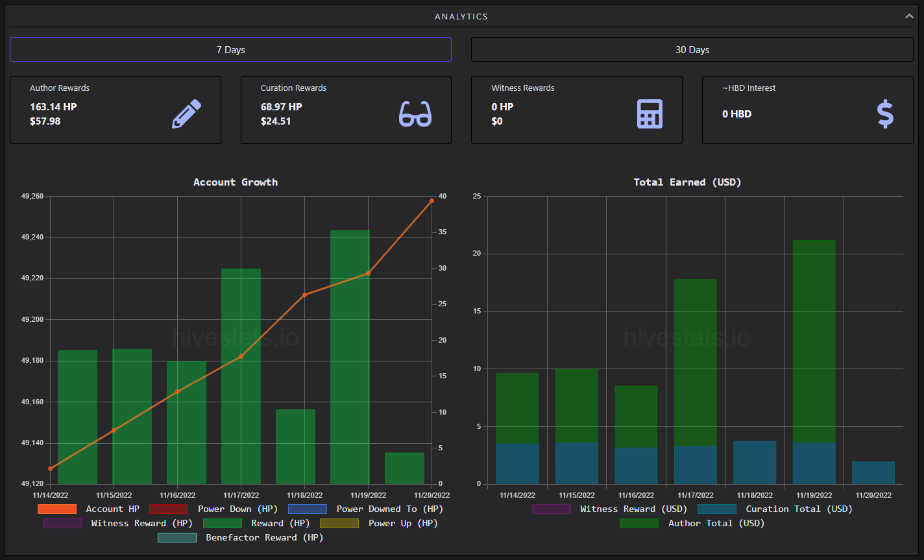Image resolution: width=924 pixels, height=560 pixels.
Task: Click the pencil icon in Author Rewards
Action: coord(186,114)
